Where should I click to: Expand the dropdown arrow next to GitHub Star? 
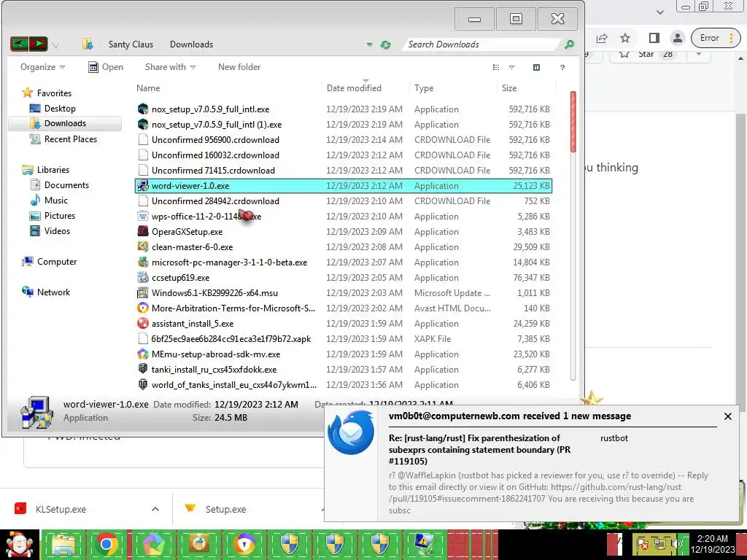pyautogui.click(x=698, y=54)
